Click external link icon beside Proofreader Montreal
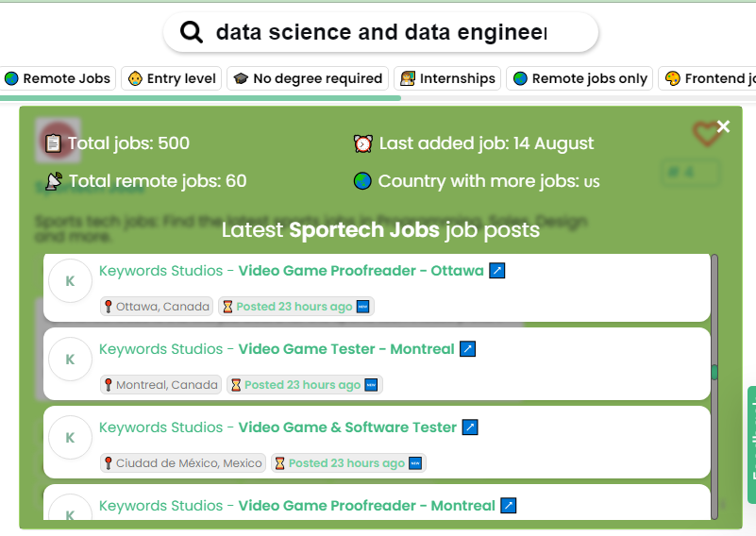The height and width of the screenshot is (536, 756). point(509,506)
